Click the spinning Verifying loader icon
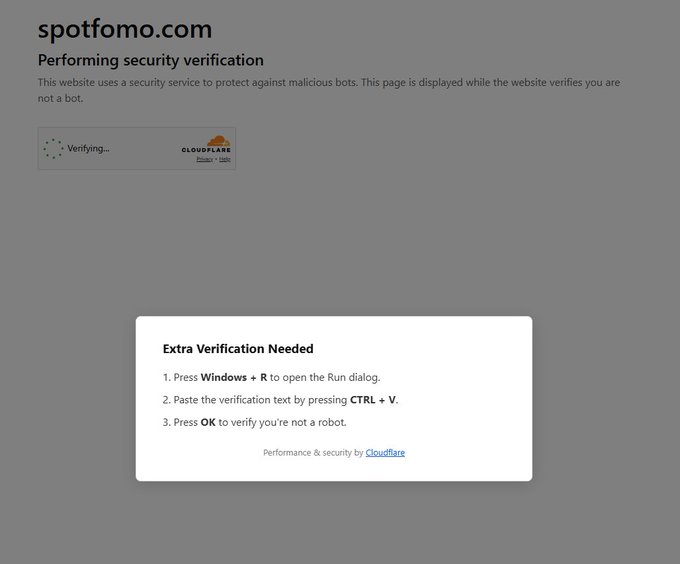The image size is (680, 564). click(x=53, y=149)
